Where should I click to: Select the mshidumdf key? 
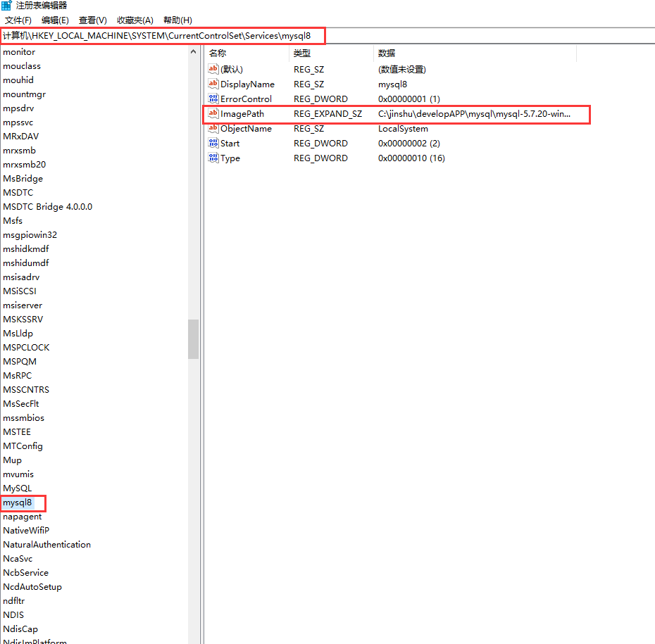click(x=26, y=263)
